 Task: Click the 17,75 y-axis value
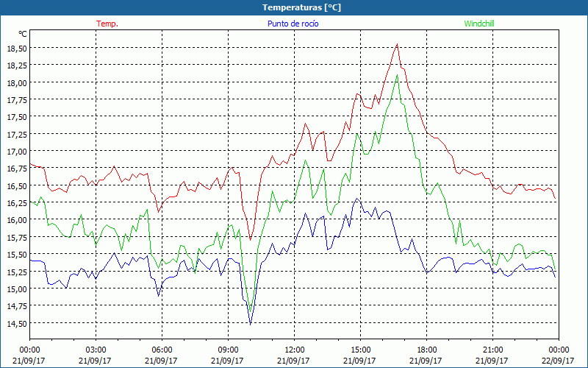click(x=17, y=100)
